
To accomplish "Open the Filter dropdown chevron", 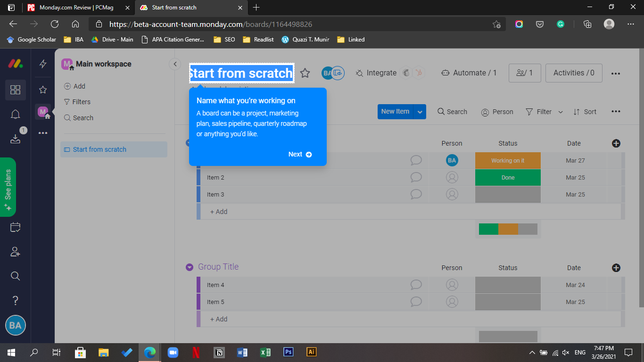I will [561, 112].
